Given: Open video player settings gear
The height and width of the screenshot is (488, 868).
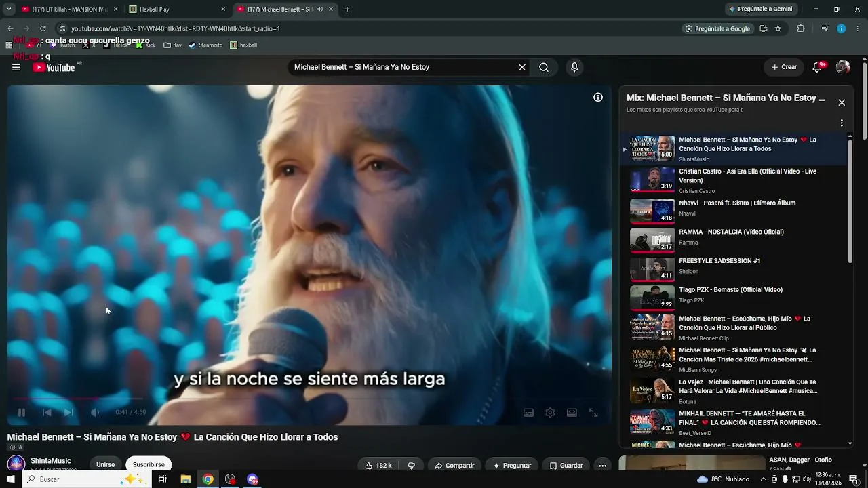Looking at the screenshot, I should (x=550, y=412).
